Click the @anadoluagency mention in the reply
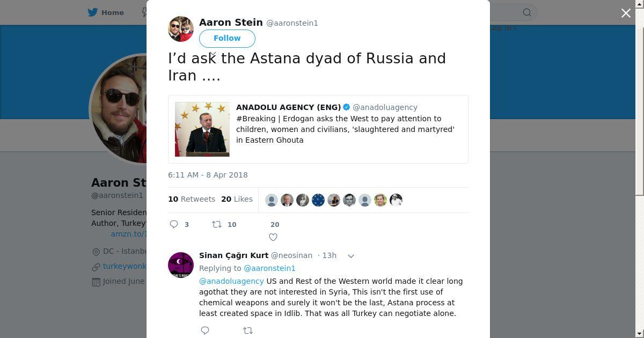The width and height of the screenshot is (644, 338). (231, 281)
